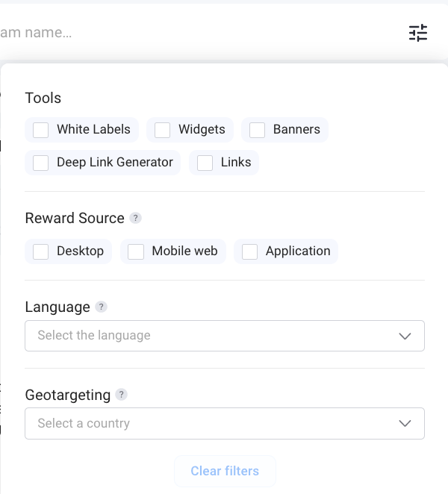The height and width of the screenshot is (494, 448).
Task: Toggle the Links checkbox
Action: (x=205, y=163)
